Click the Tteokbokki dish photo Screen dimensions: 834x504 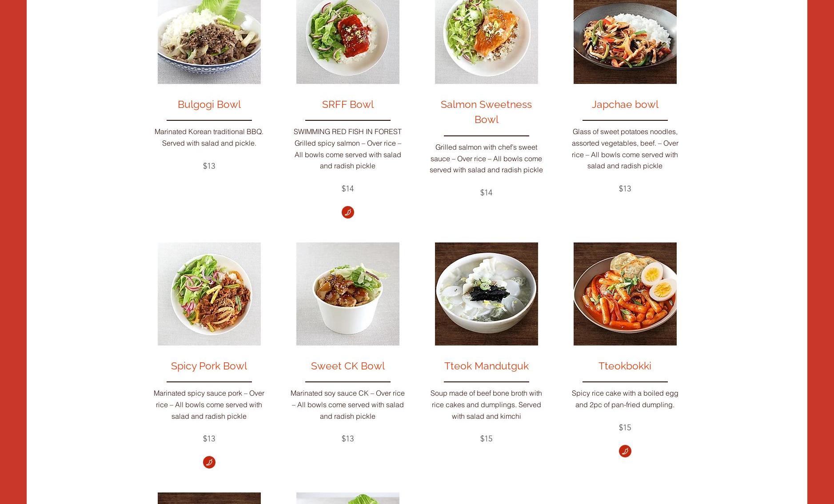625,294
